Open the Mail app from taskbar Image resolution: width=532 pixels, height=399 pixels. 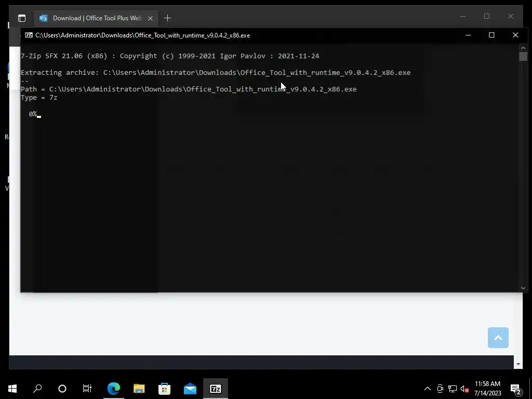190,389
